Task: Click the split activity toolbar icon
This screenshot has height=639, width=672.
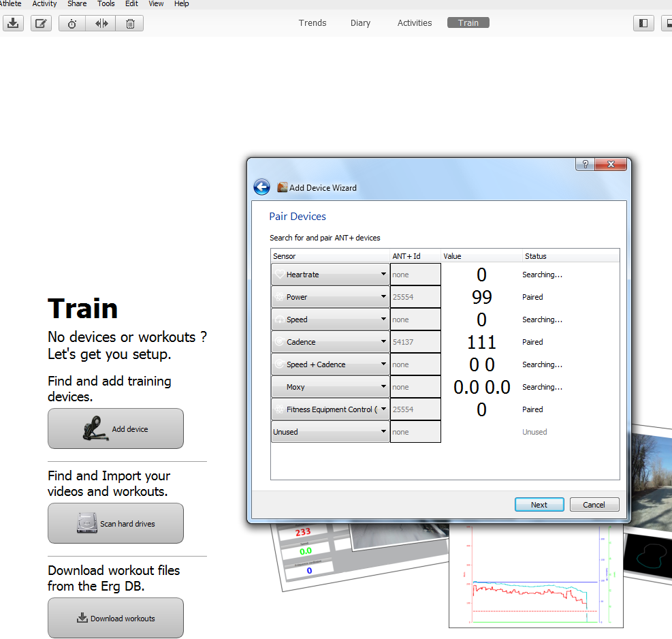Action: tap(101, 23)
